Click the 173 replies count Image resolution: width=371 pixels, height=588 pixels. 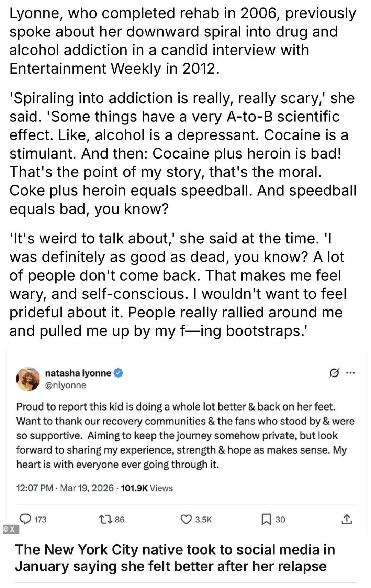click(41, 520)
